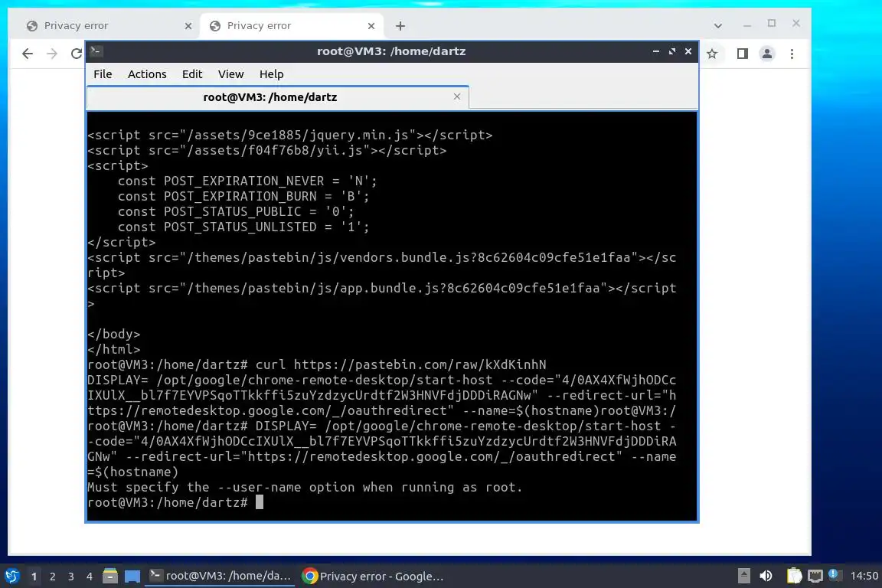Switch to workspace 3
The height and width of the screenshot is (588, 882).
(x=71, y=577)
